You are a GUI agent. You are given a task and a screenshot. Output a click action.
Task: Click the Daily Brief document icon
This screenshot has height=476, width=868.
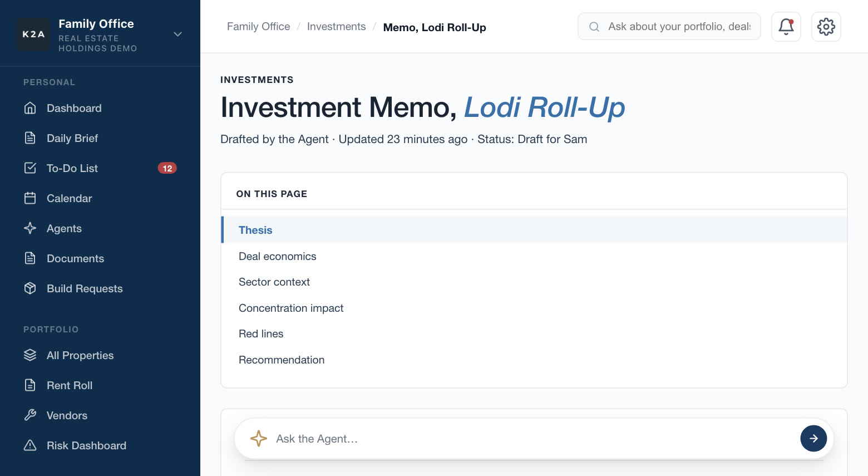click(x=30, y=138)
